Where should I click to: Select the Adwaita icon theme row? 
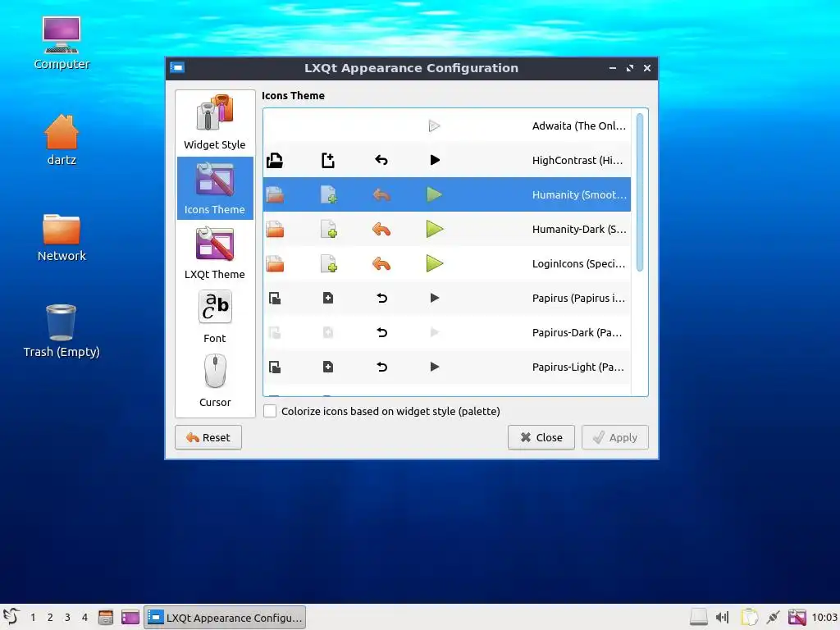[446, 126]
